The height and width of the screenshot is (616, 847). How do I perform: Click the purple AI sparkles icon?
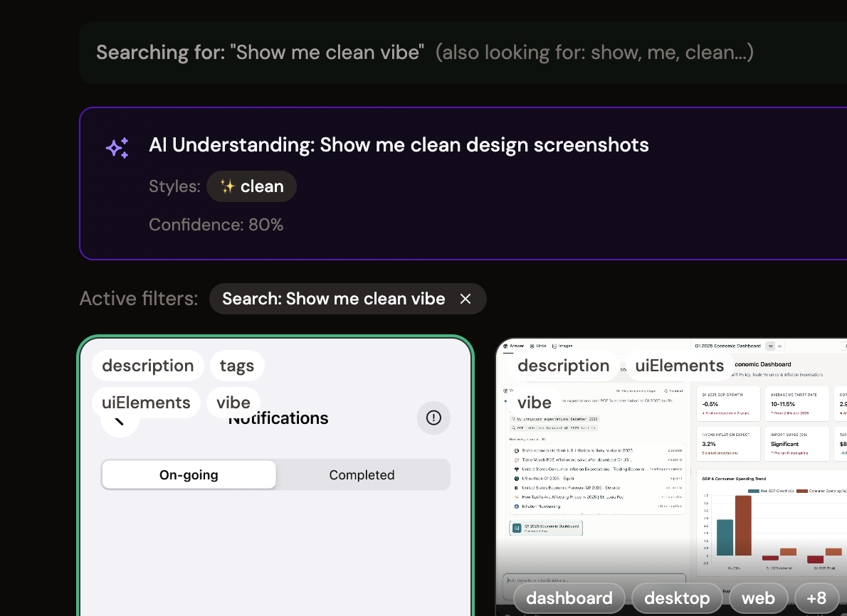pyautogui.click(x=117, y=147)
